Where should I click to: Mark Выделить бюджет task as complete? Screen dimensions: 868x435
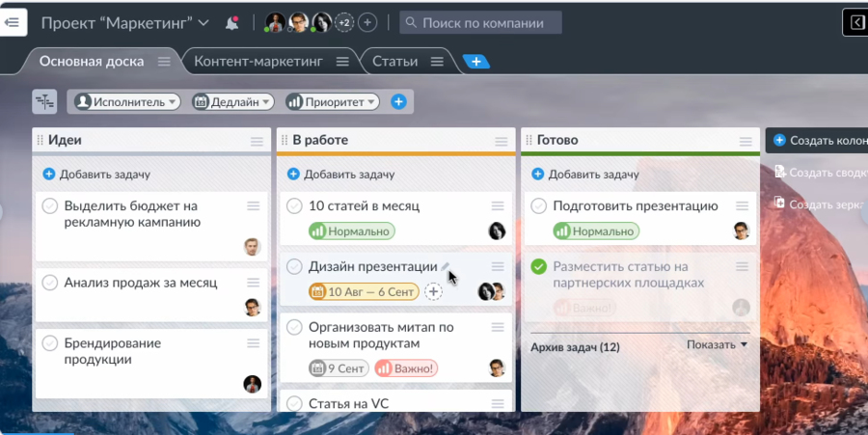(50, 205)
